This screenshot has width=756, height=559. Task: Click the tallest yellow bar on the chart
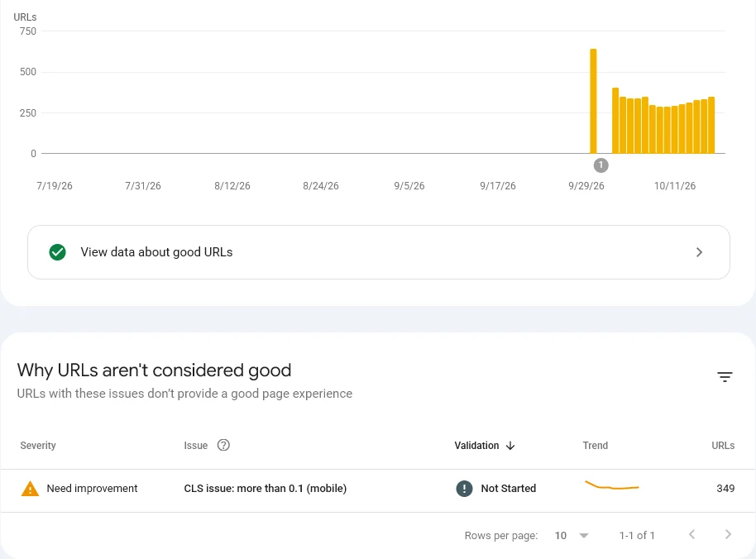coord(594,101)
